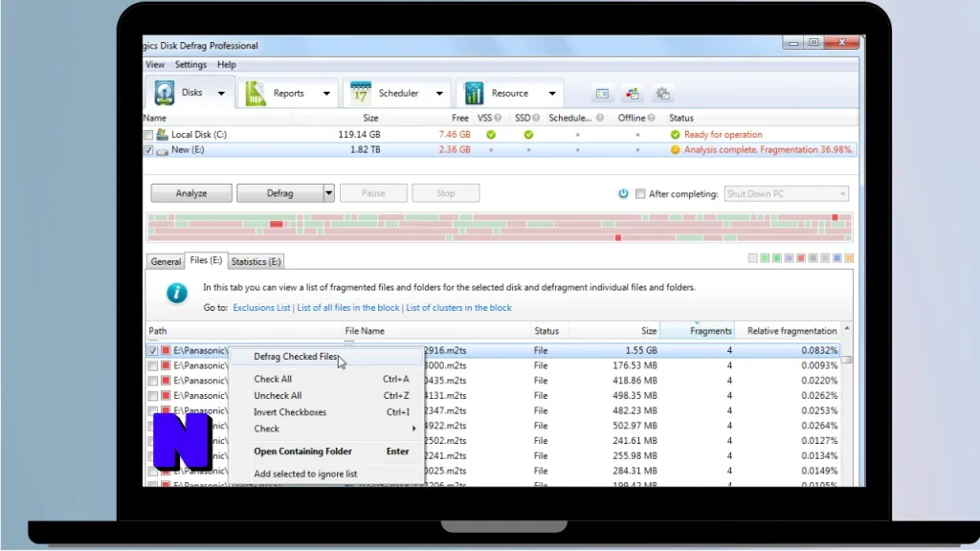
Task: Open the Help menu
Action: click(x=226, y=64)
